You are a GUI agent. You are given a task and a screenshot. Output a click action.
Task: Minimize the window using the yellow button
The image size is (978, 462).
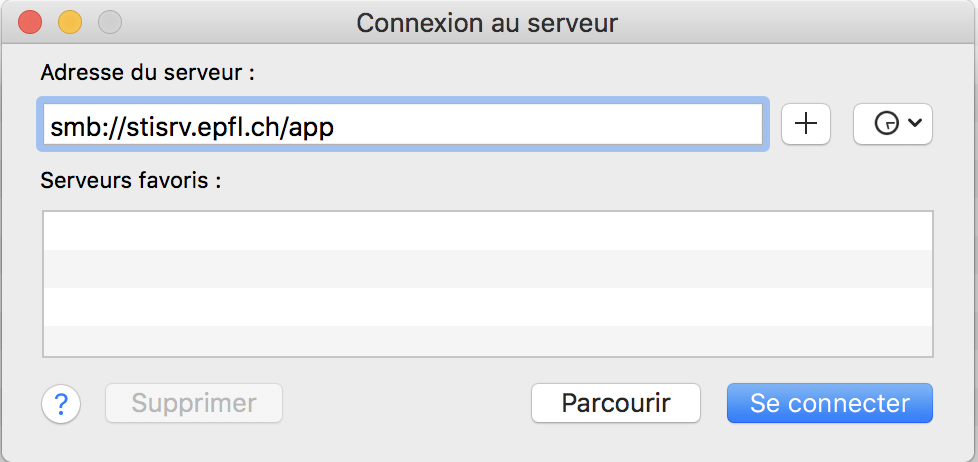pyautogui.click(x=70, y=22)
